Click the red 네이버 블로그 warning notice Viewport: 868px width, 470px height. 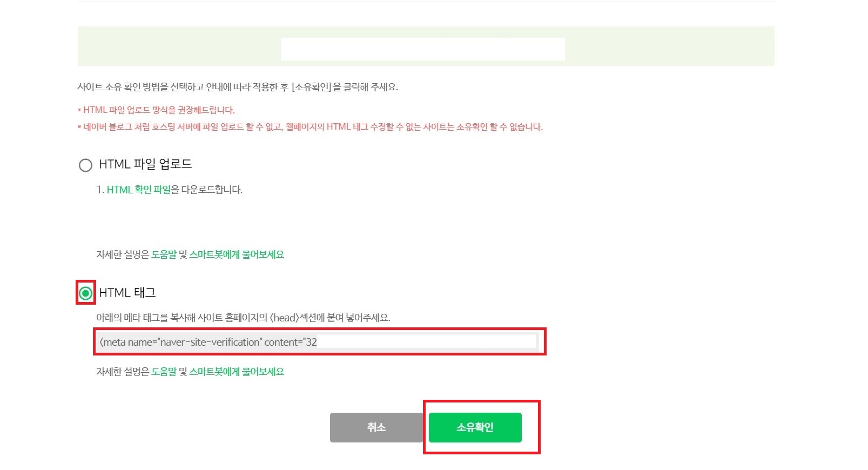click(310, 127)
